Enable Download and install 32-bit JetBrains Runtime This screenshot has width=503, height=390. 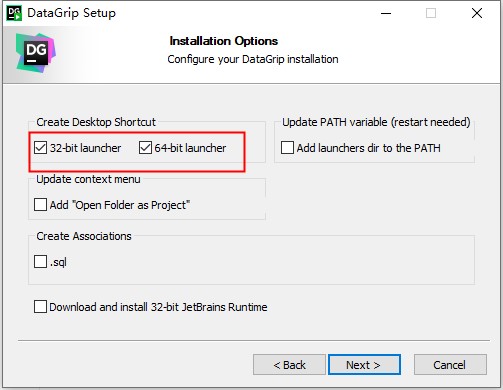[x=40, y=307]
